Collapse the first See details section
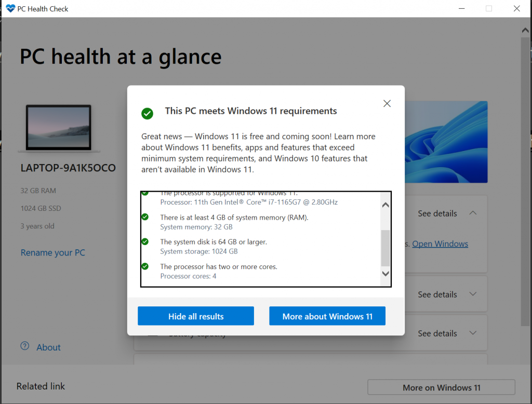Image resolution: width=532 pixels, height=404 pixels. tap(447, 213)
